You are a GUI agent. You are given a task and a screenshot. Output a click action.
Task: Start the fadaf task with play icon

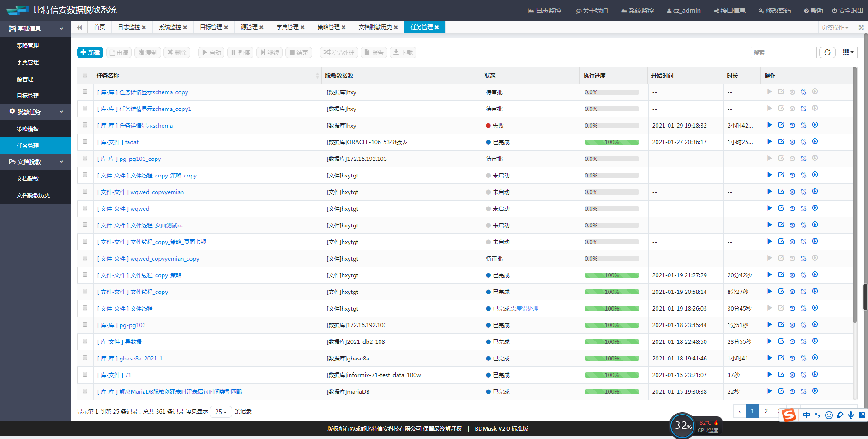coord(770,142)
